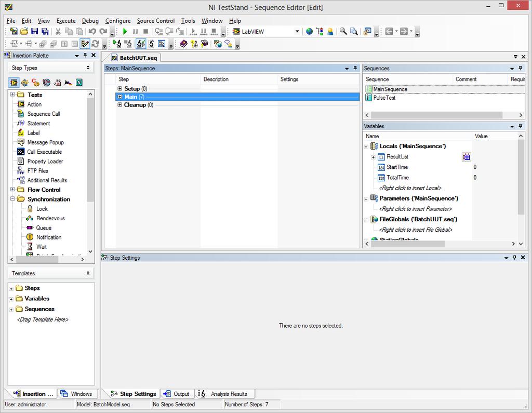Screen dimensions: 532x413
Task: Switch to the Windows tab
Action: tap(77, 394)
